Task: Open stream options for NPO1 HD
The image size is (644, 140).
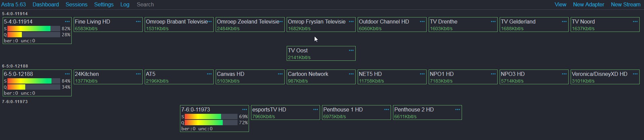Action: tap(493, 74)
